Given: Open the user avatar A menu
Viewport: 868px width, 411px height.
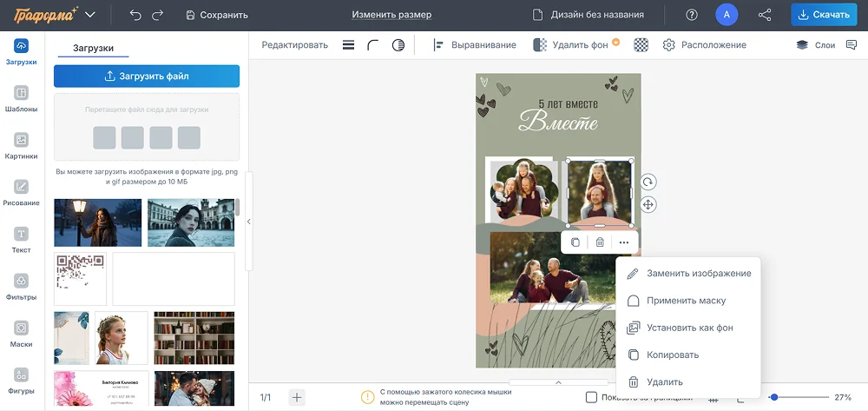Looking at the screenshot, I should click(x=727, y=15).
